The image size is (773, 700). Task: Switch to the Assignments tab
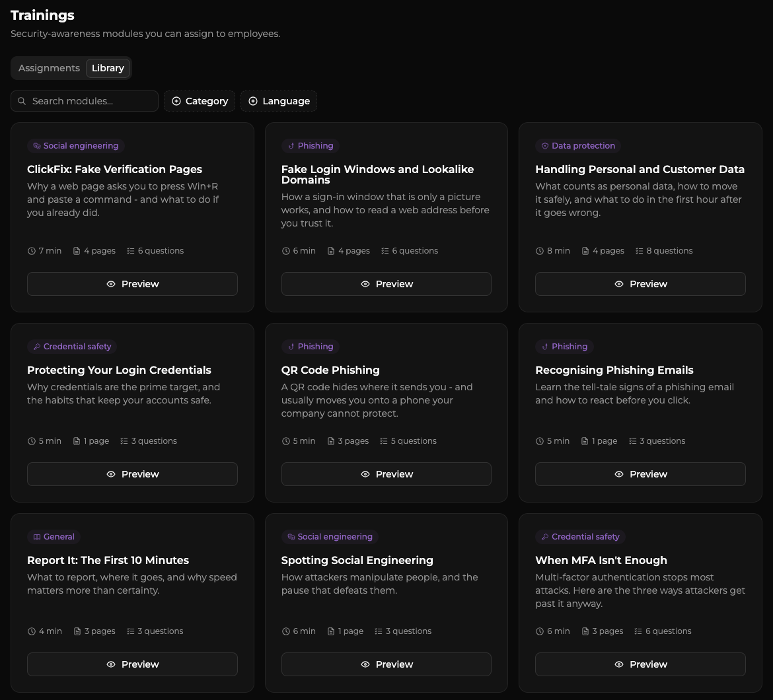49,68
